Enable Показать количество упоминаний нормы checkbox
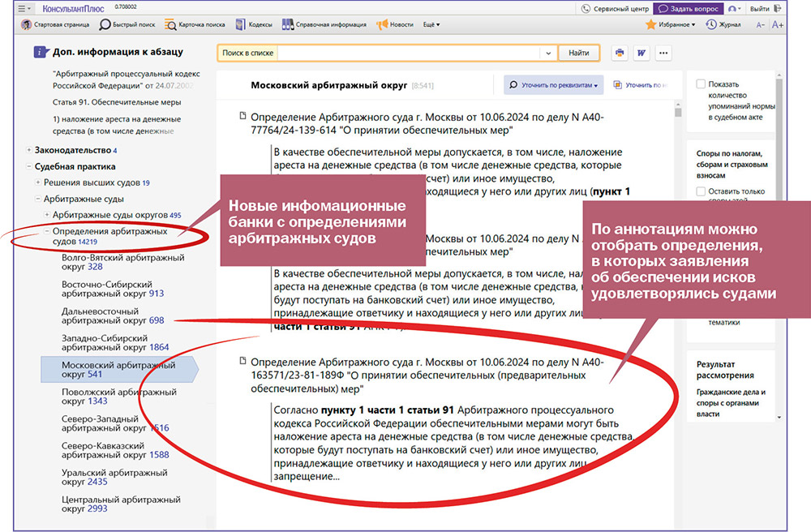 [x=701, y=84]
